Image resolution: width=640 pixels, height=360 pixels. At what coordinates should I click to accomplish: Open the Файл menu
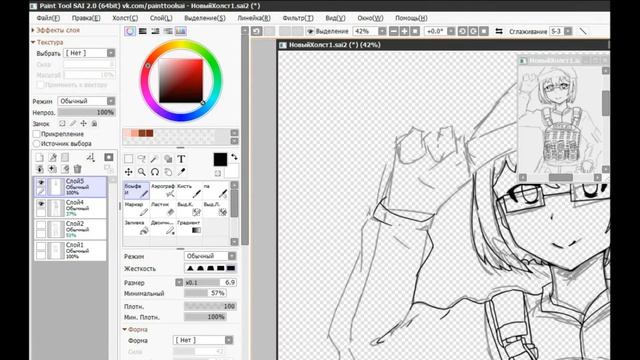click(x=48, y=18)
